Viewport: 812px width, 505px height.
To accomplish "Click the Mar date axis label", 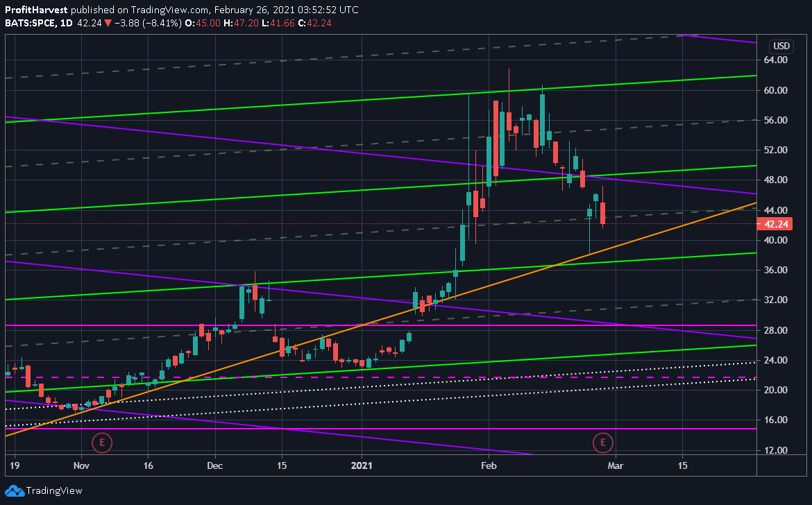I will pyautogui.click(x=615, y=465).
